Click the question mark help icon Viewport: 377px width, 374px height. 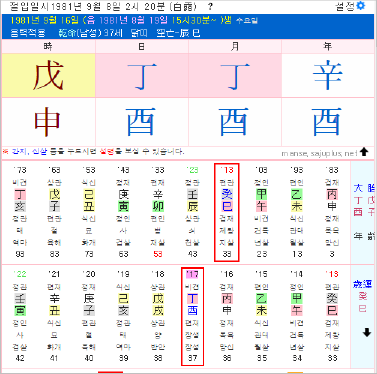coord(210,6)
